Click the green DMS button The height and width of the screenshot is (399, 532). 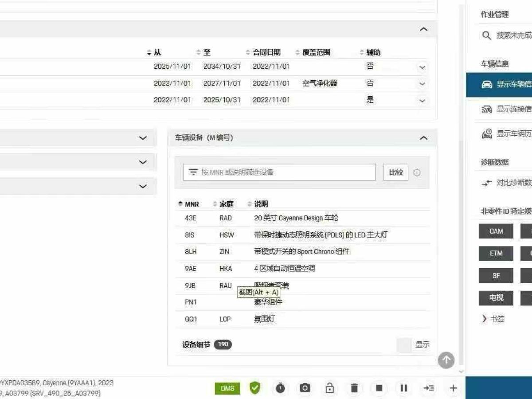coord(227,388)
